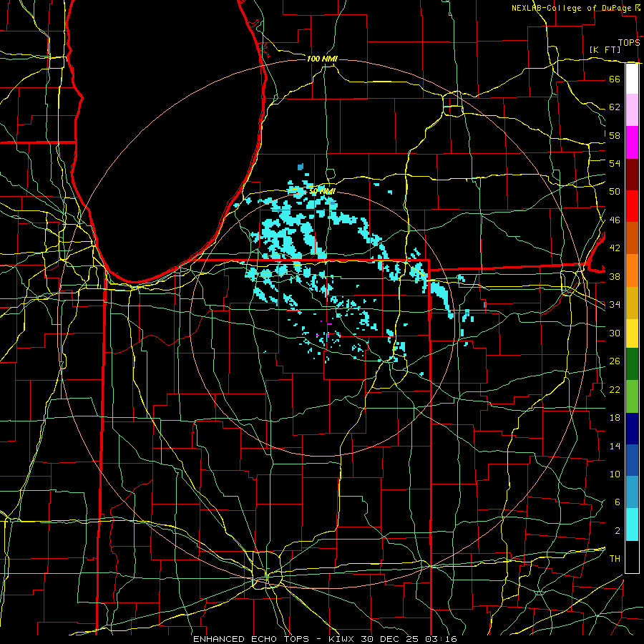644x644 pixels.
Task: Click the dark orange legend swatch
Action: tap(632, 238)
